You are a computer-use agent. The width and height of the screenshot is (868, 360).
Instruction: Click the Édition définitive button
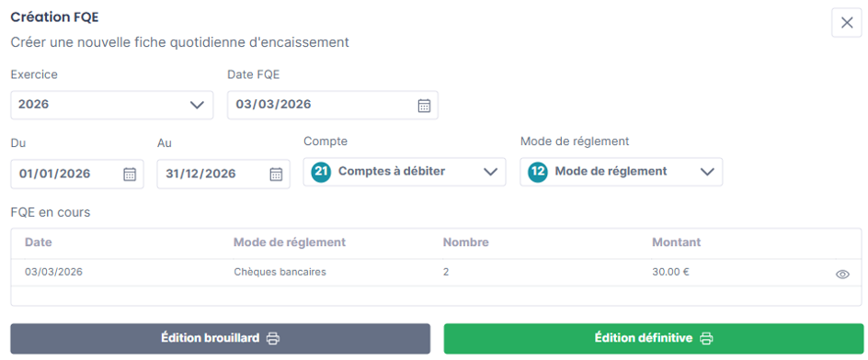pos(653,339)
